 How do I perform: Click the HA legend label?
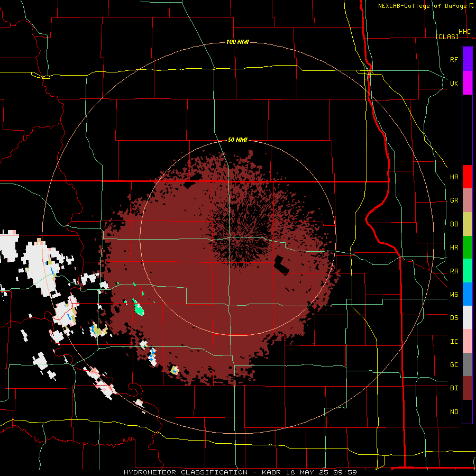click(454, 177)
